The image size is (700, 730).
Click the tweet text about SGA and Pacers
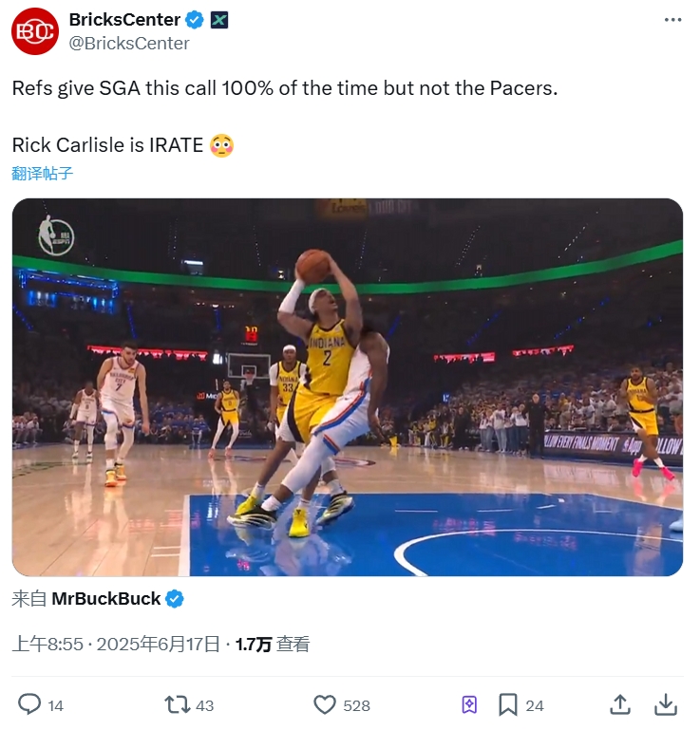[284, 88]
